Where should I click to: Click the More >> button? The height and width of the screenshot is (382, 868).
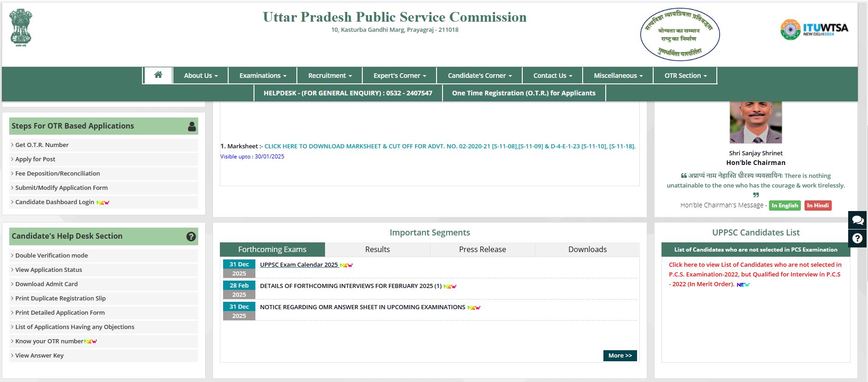620,355
